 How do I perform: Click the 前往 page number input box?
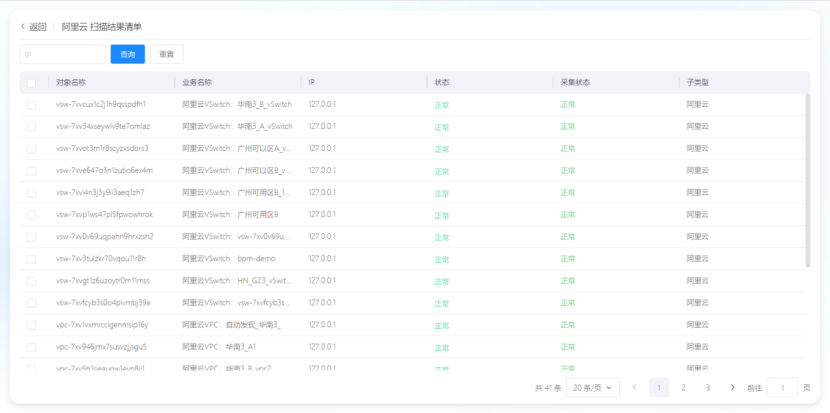pos(782,388)
